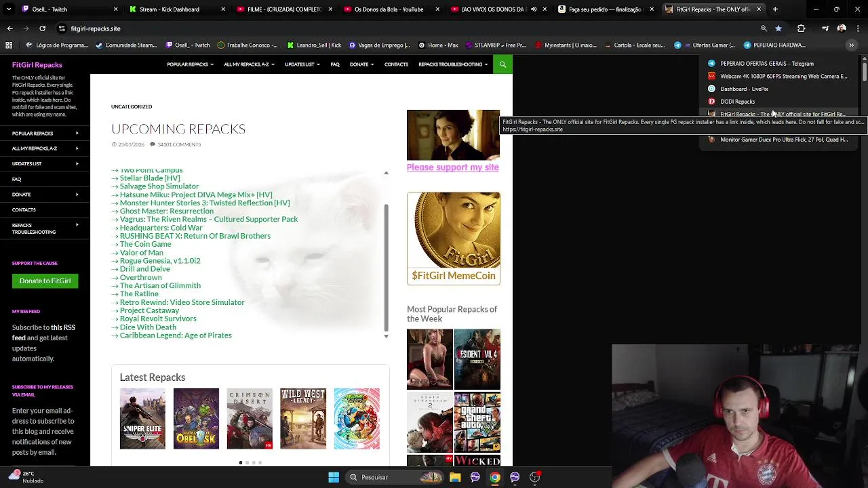This screenshot has width=868, height=488.
Task: Open Stellar Blade [HV] upcoming repack
Action: (150, 178)
